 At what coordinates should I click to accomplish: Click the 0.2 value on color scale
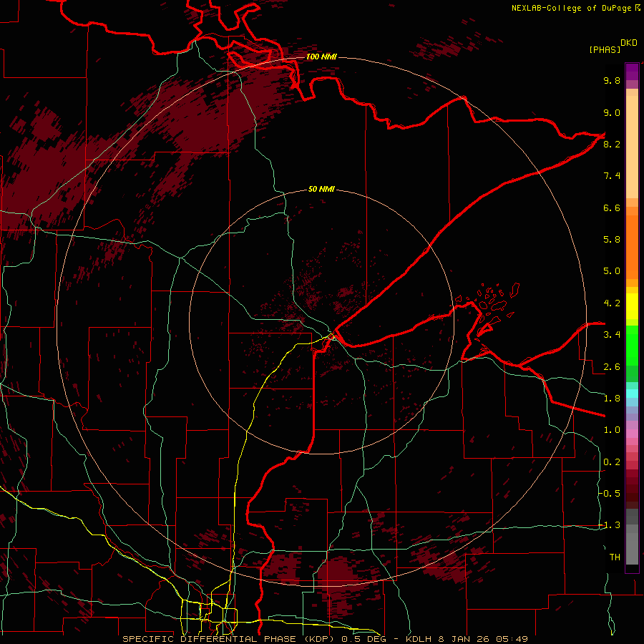tap(612, 462)
